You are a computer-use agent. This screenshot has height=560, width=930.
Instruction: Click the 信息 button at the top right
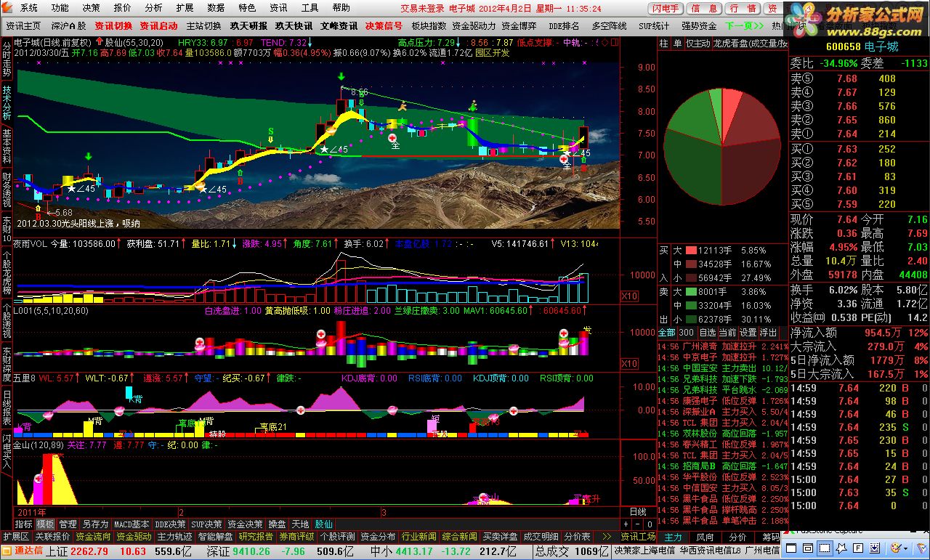(x=705, y=9)
